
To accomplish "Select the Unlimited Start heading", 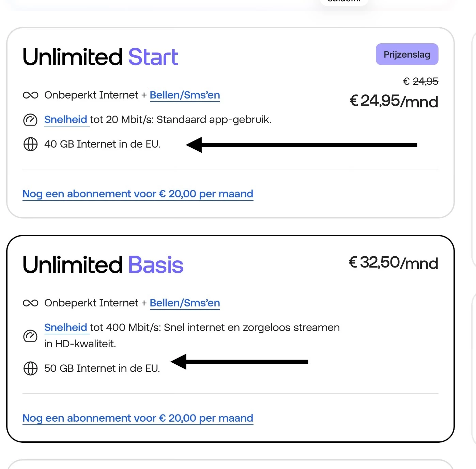I will click(x=100, y=57).
